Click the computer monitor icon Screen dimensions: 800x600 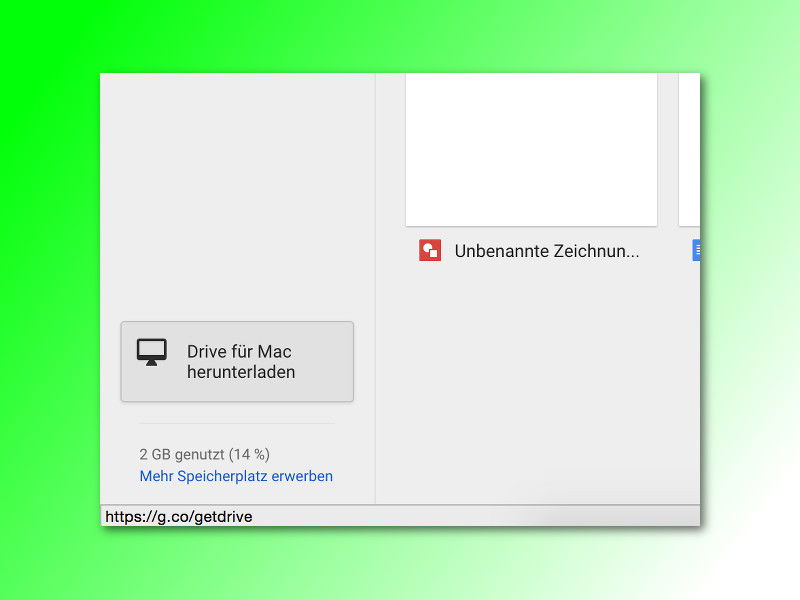click(x=152, y=352)
